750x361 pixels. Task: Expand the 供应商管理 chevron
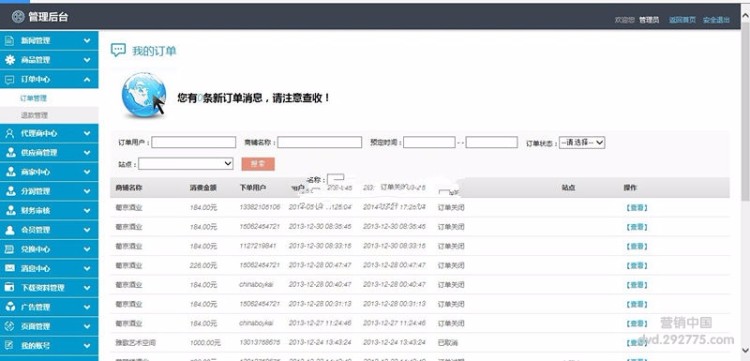[87, 153]
